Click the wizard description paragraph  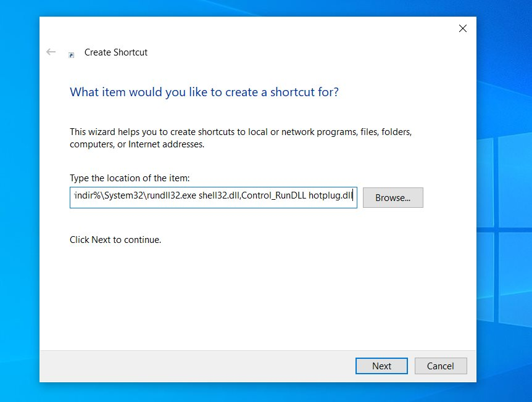point(241,138)
